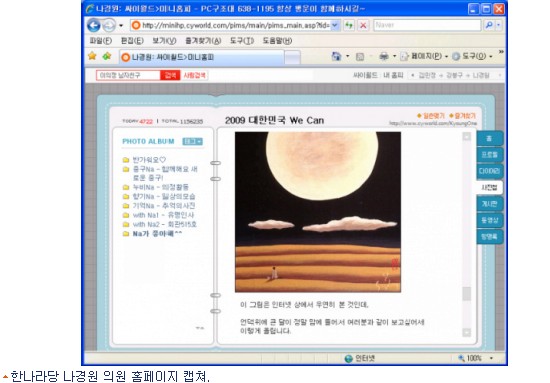550x383 pixels.
Task: Click the Naver search box
Action: click(427, 25)
